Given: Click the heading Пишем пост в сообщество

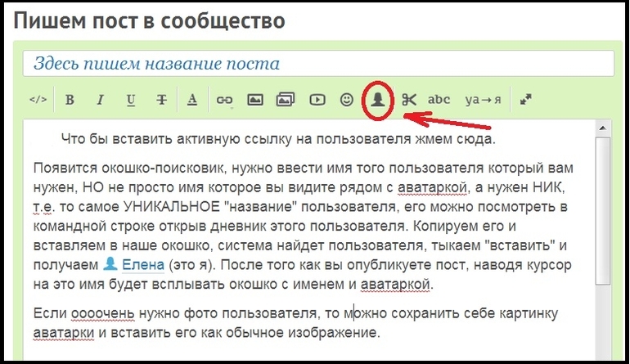Looking at the screenshot, I should pos(150,20).
